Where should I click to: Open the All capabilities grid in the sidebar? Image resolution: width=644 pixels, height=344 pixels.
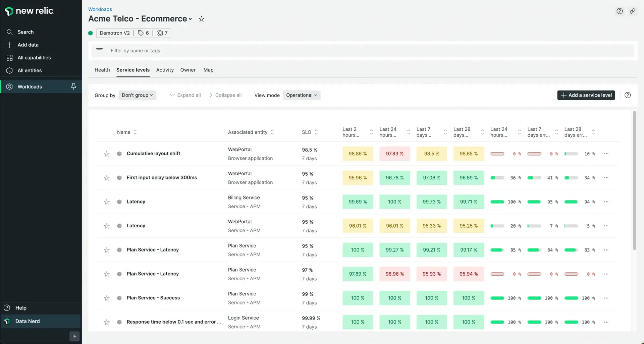click(x=34, y=58)
